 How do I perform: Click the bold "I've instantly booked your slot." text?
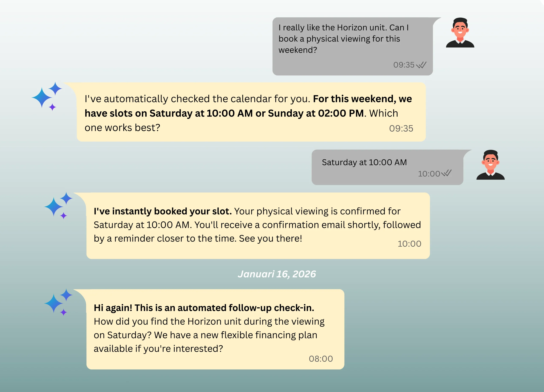(163, 211)
